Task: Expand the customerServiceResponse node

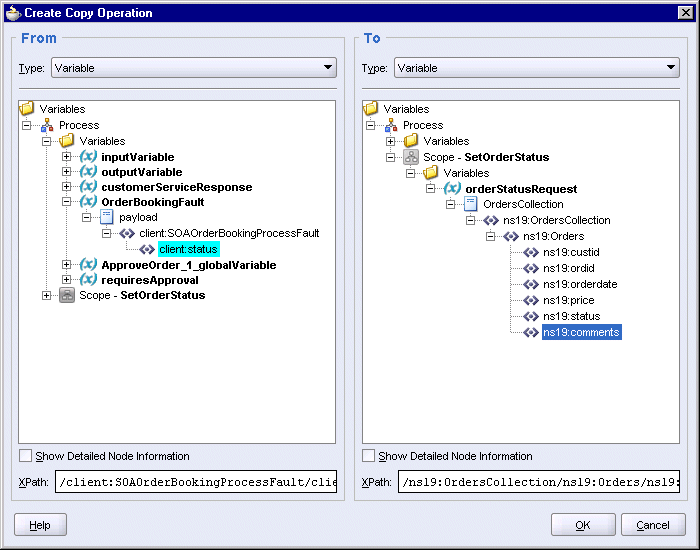Action: point(67,187)
